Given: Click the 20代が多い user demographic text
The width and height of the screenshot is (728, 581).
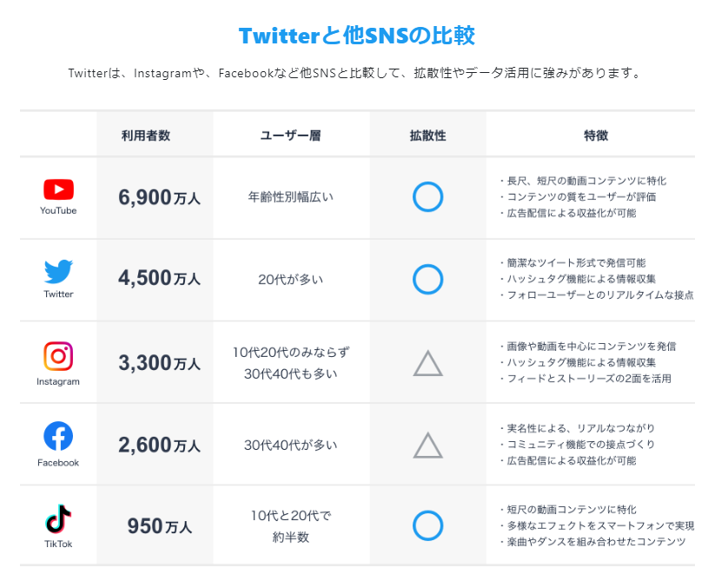Looking at the screenshot, I should (291, 280).
